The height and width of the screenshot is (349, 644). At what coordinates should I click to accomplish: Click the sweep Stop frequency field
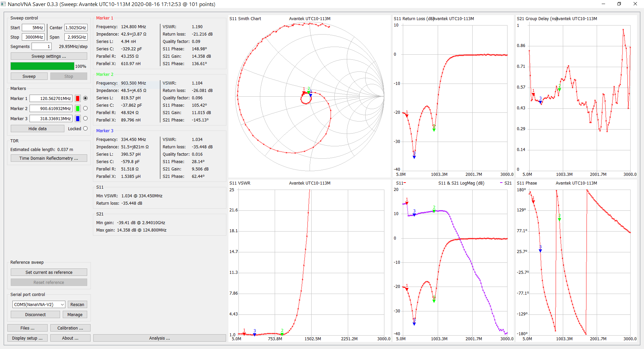tap(33, 37)
